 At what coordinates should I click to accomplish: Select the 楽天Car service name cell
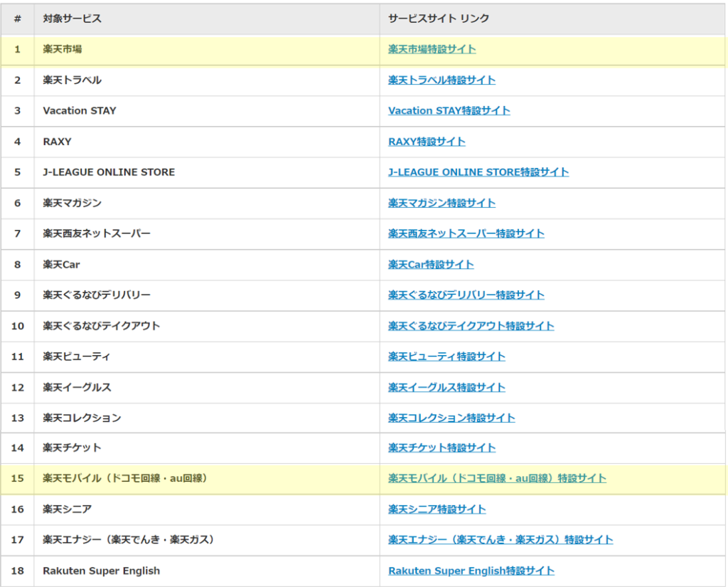point(207,265)
